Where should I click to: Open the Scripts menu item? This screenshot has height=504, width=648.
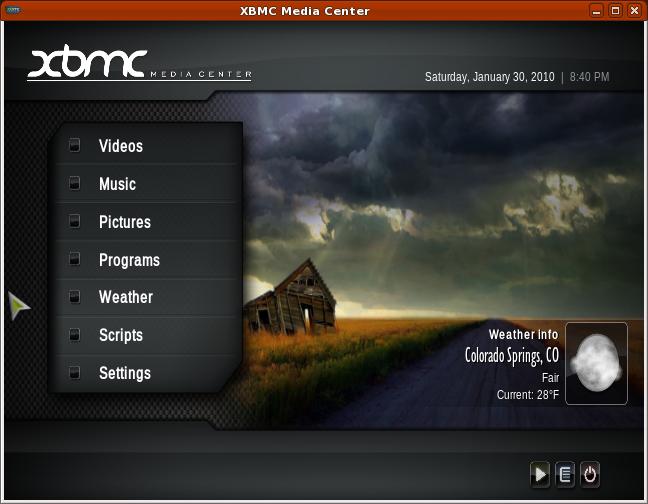[x=148, y=335]
